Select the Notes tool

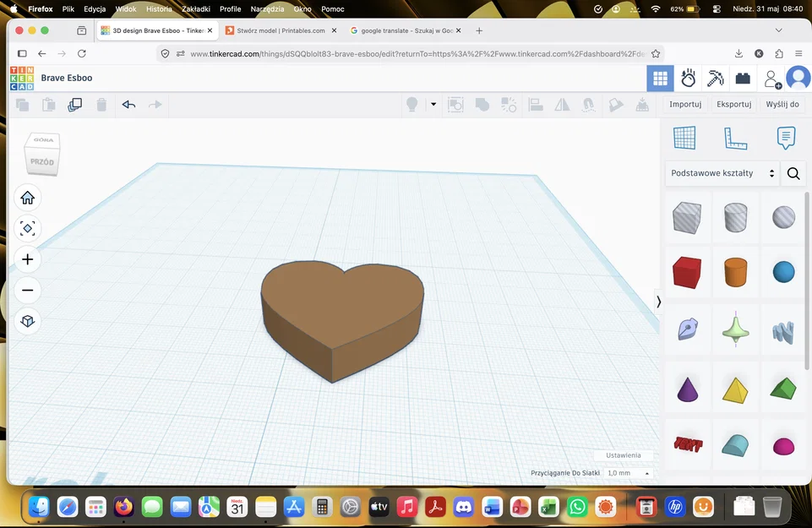pyautogui.click(x=786, y=139)
